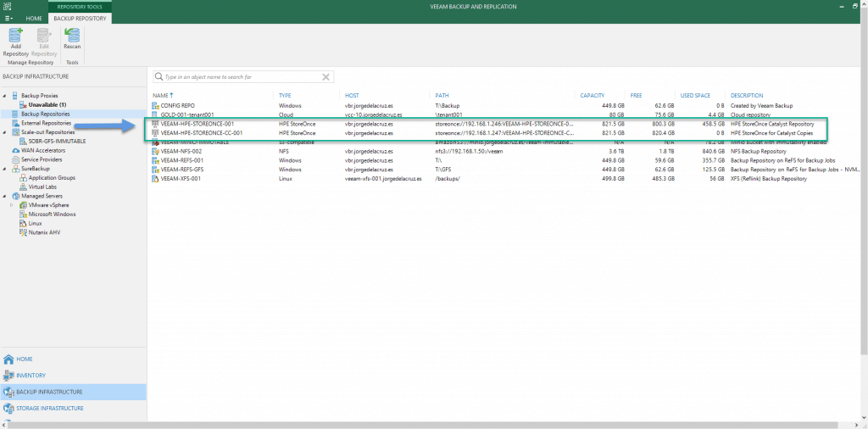
Task: Open the Home navigation pane
Action: [73, 359]
